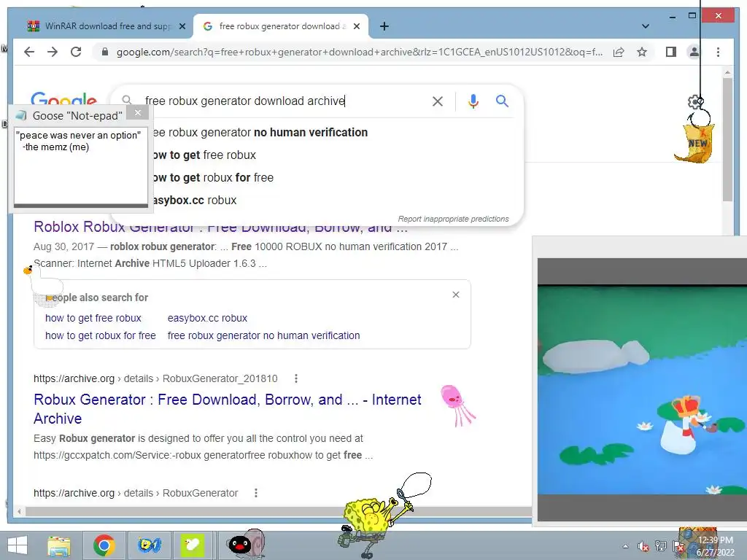
Task: Bookmark this page with the star icon
Action: (x=642, y=52)
